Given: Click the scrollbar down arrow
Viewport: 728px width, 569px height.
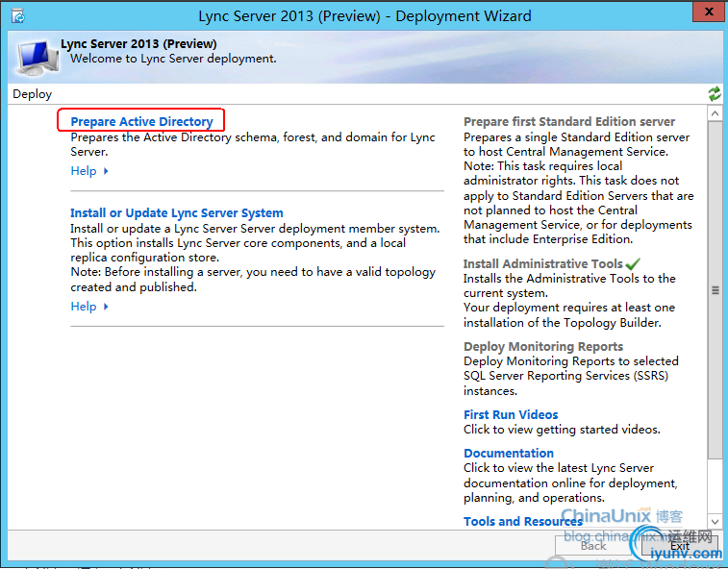Looking at the screenshot, I should pos(715,521).
